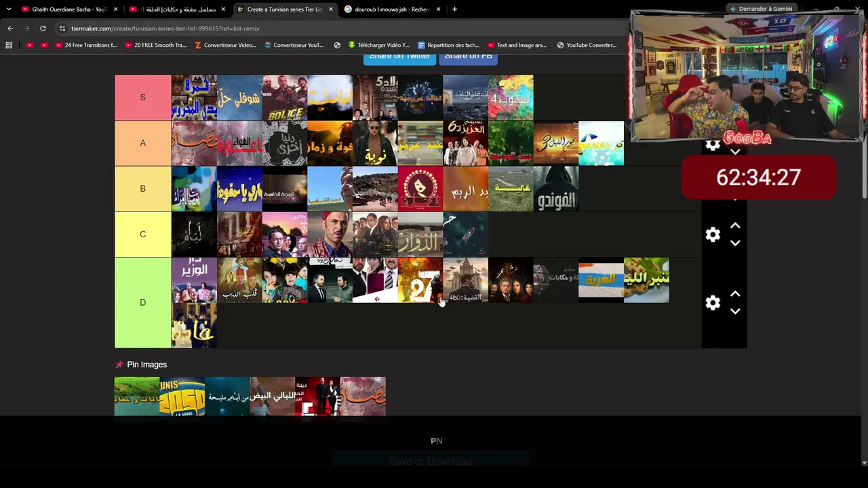Select the الدوار thumbnail in C tier
The image size is (868, 488).
tap(420, 235)
